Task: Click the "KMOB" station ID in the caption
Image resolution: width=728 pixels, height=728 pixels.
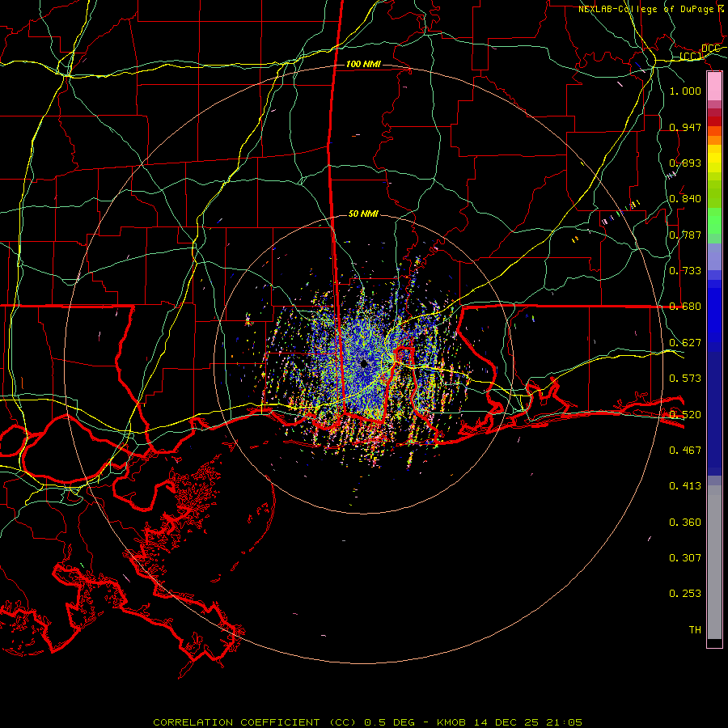Action: [453, 722]
